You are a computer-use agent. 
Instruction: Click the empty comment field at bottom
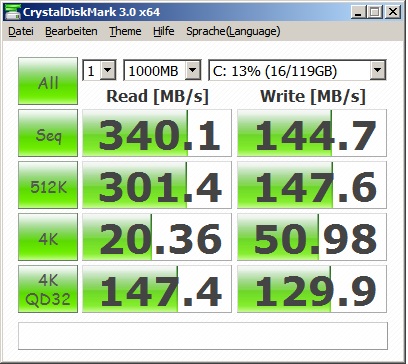pos(203,336)
